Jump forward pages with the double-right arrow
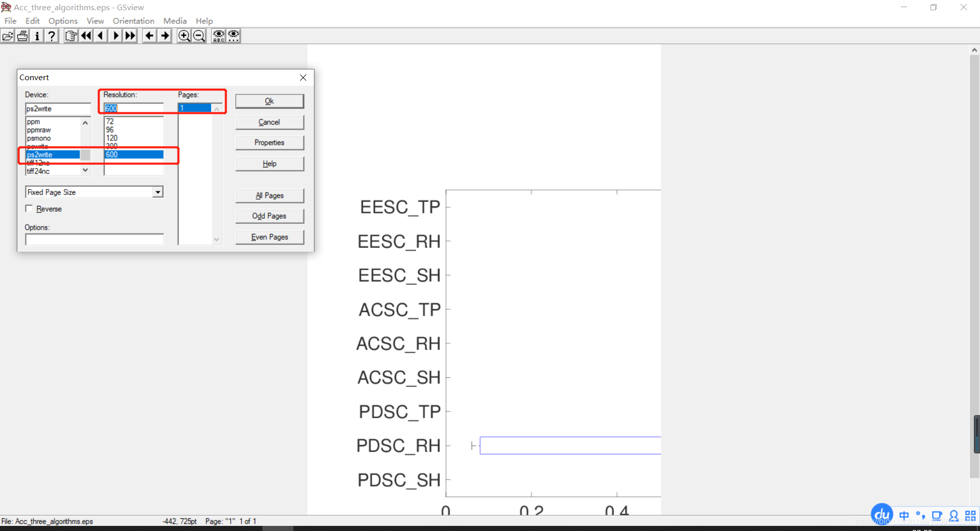 tap(131, 36)
